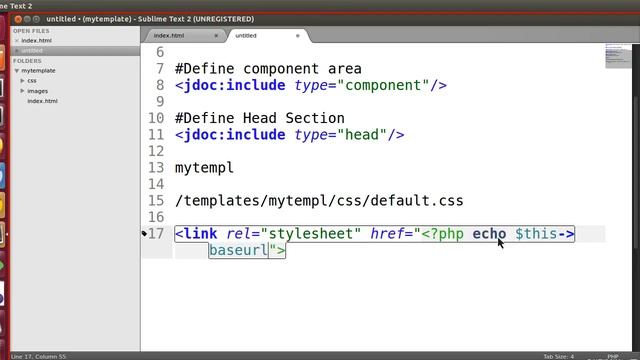Minimize the Sublime Text window
The image size is (640, 360).
coord(27,19)
